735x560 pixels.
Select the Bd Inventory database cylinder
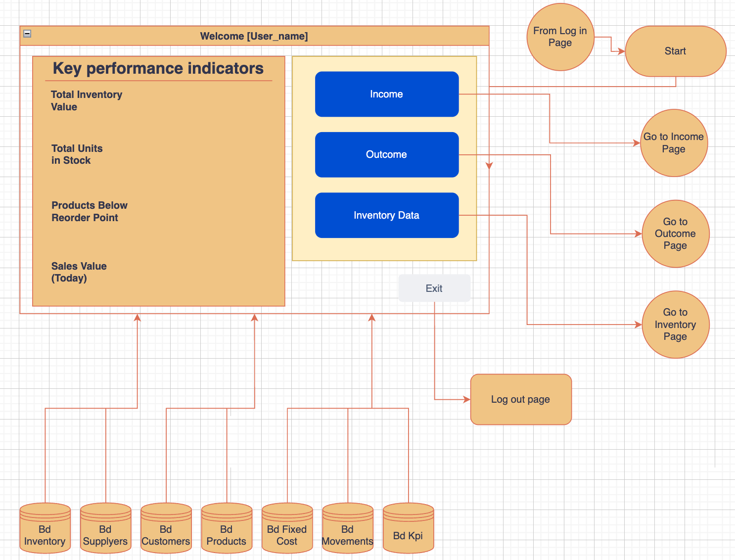(45, 528)
